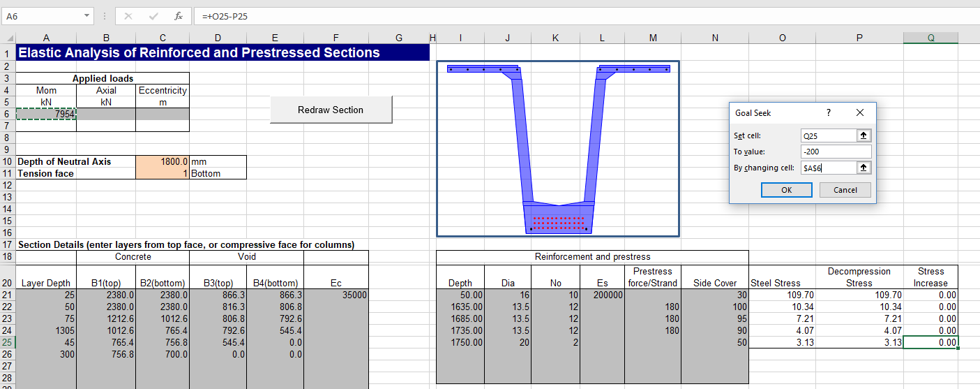Click the Goal Seek help question mark
Screen dimensions: 980x389
[x=828, y=112]
